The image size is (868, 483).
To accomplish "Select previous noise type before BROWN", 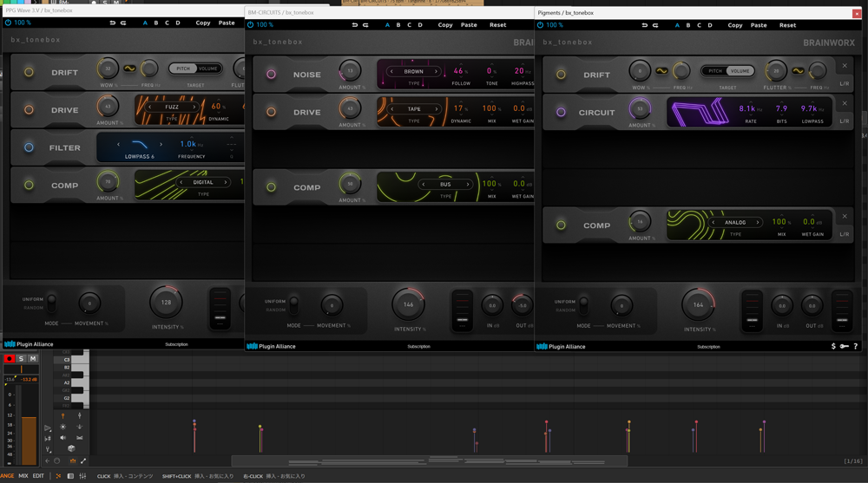I will point(391,72).
